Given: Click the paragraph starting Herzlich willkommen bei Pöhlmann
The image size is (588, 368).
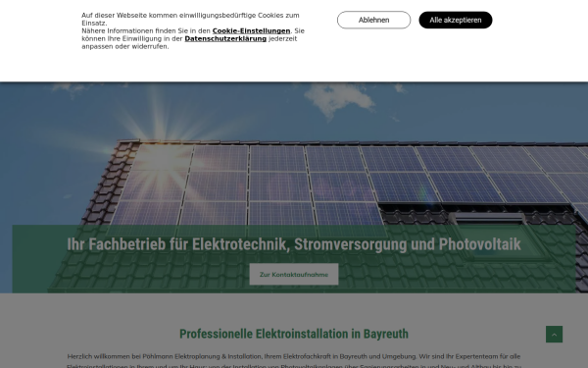Looking at the screenshot, I should click(294, 361).
